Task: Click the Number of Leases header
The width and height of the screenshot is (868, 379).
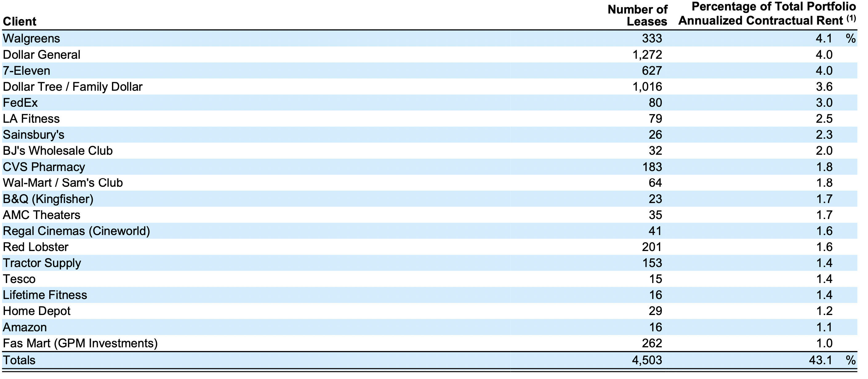Action: [637, 15]
